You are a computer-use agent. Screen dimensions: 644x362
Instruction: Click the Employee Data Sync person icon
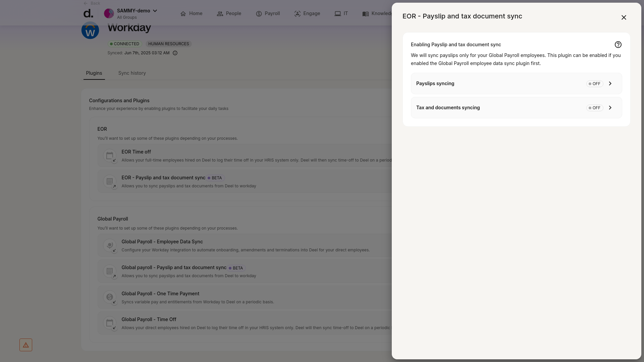pos(110,246)
